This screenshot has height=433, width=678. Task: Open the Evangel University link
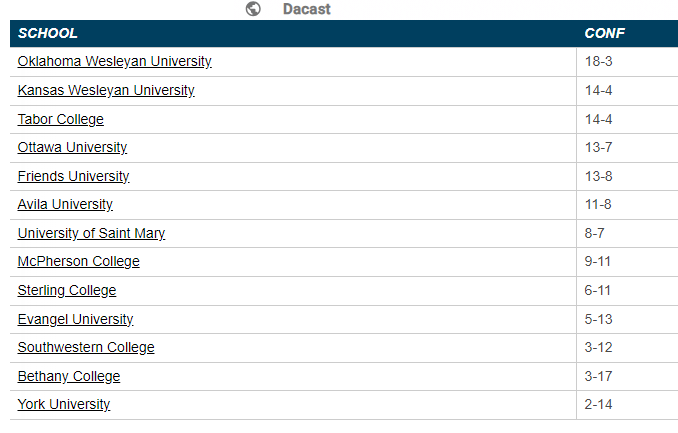pos(75,320)
